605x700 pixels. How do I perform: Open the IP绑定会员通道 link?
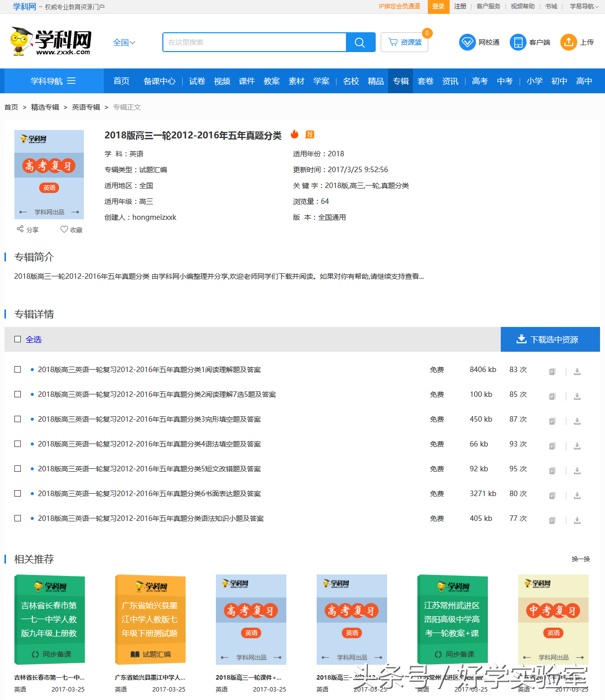pyautogui.click(x=400, y=6)
